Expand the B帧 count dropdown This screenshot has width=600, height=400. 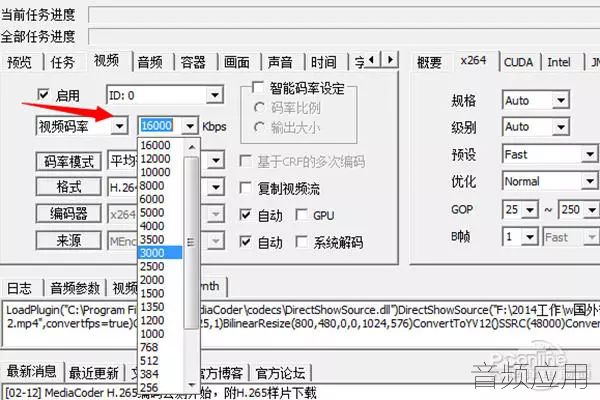530,237
